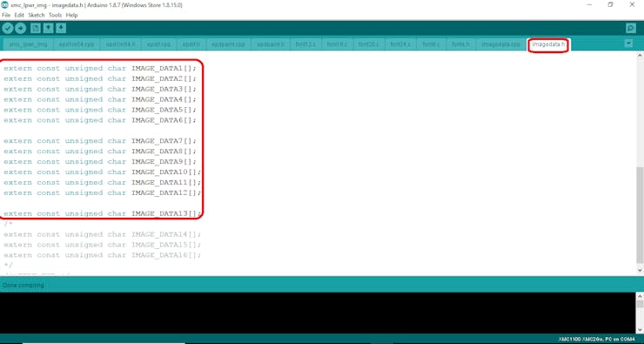
Task: Open the Help menu
Action: [x=72, y=15]
